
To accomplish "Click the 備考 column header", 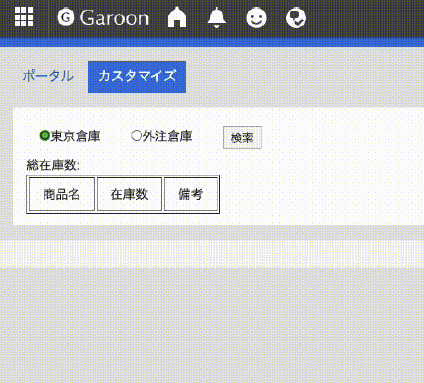I will (x=191, y=194).
